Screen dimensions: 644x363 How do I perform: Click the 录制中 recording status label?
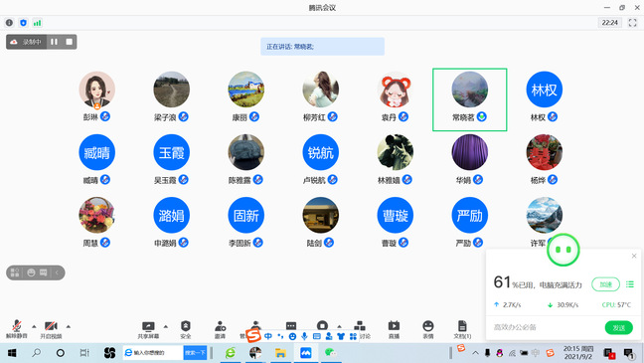click(x=31, y=42)
